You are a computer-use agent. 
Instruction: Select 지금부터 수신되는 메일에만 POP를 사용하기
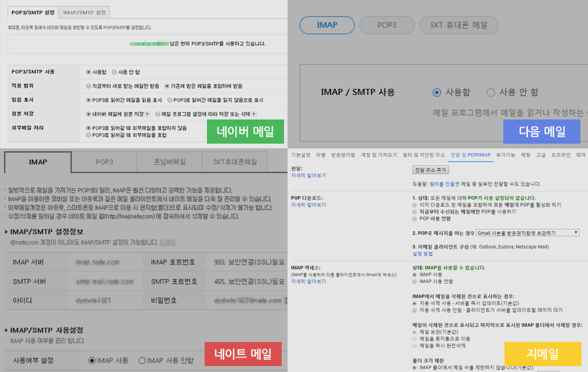tap(415, 212)
